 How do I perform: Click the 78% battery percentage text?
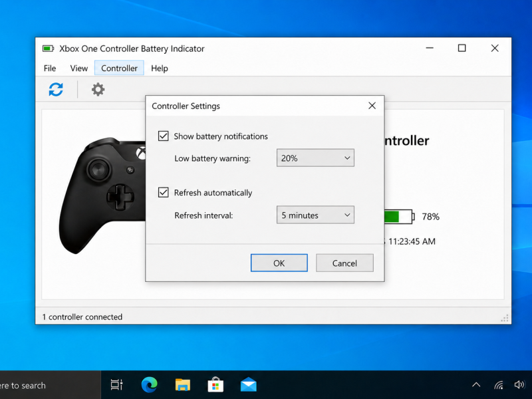coord(430,217)
